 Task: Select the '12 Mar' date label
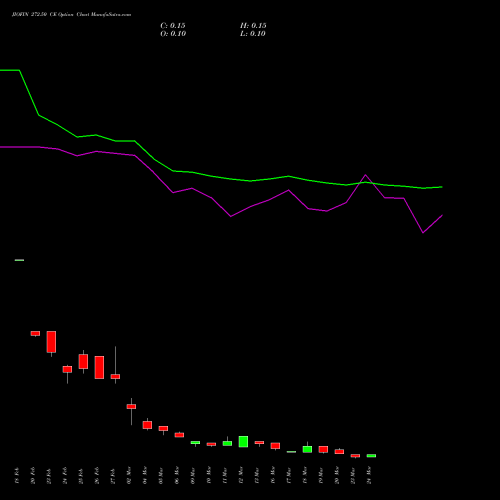(241, 476)
